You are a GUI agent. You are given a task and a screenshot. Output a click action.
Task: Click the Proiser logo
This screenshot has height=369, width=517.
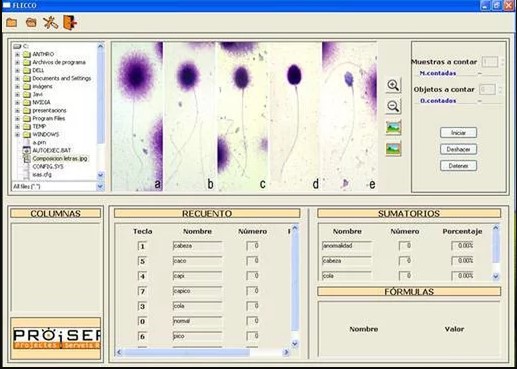[56, 338]
